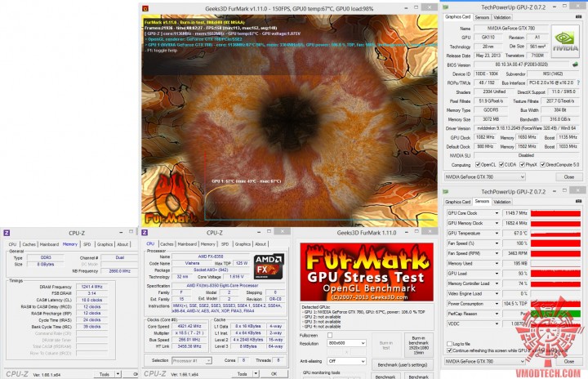Click the camera screenshot icon in top GPU-Z window

coord(578,17)
